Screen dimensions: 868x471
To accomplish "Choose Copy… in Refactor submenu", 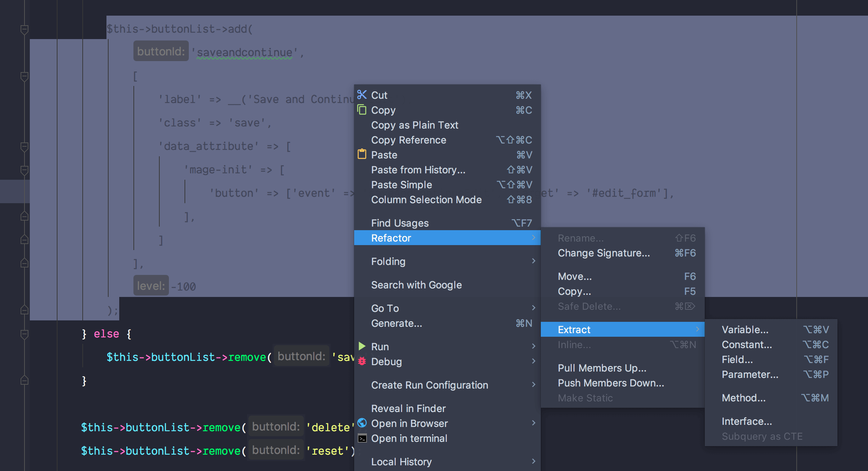I will [x=622, y=291].
